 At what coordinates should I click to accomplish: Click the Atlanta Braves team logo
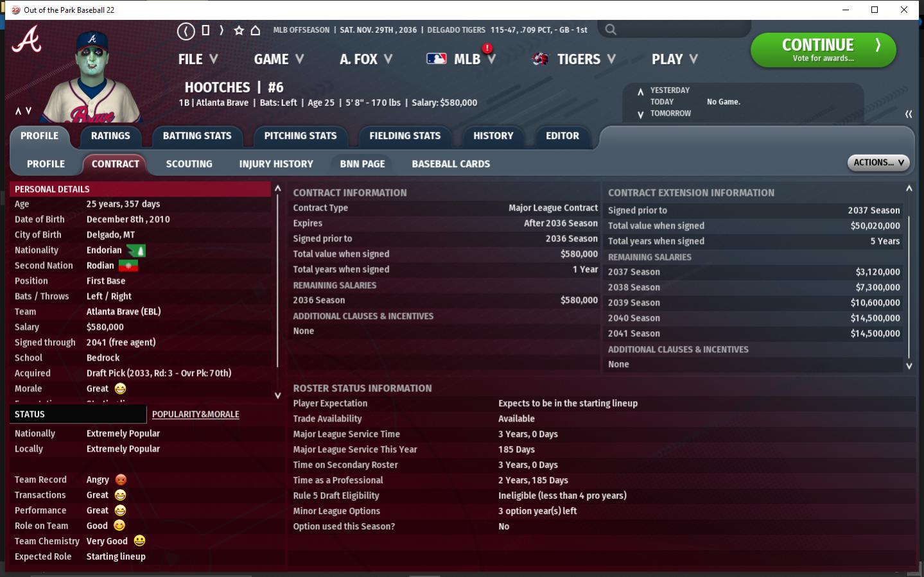click(27, 40)
